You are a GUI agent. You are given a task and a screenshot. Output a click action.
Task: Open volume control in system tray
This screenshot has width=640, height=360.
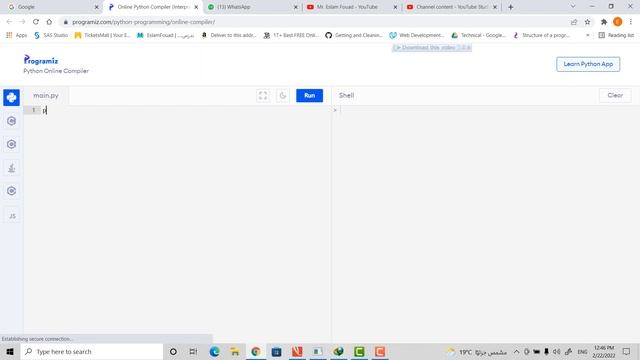click(x=556, y=351)
